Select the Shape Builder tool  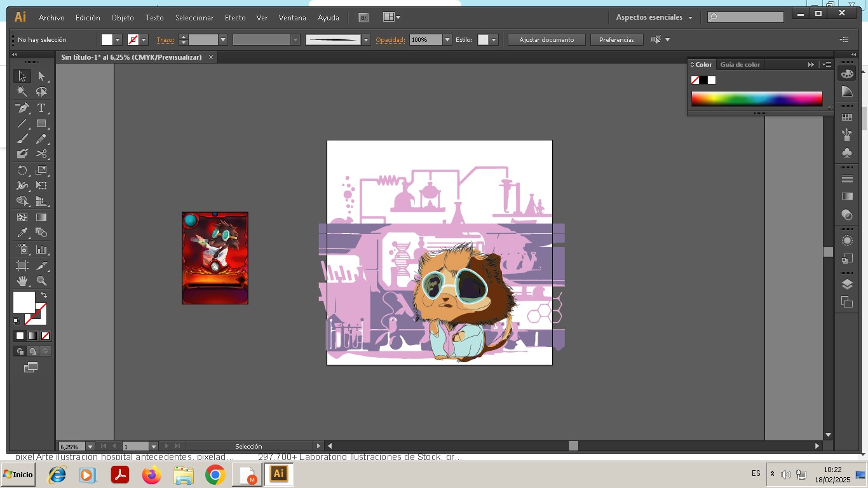click(x=22, y=201)
